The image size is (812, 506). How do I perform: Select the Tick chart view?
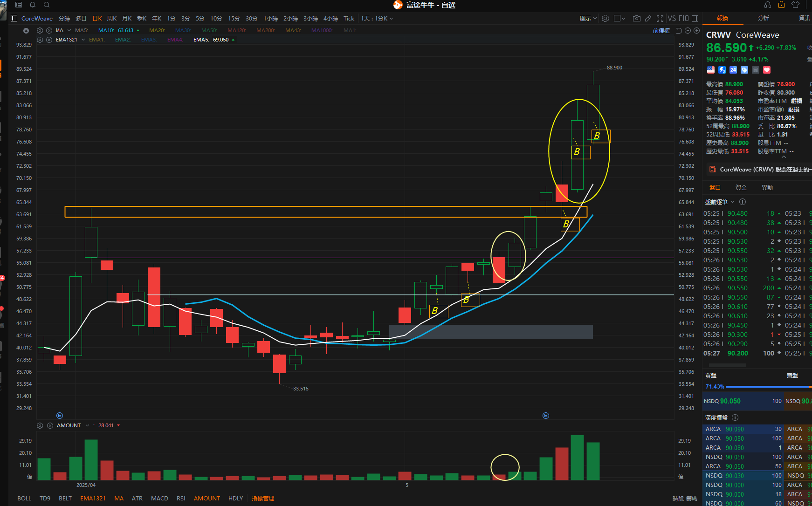coord(349,19)
